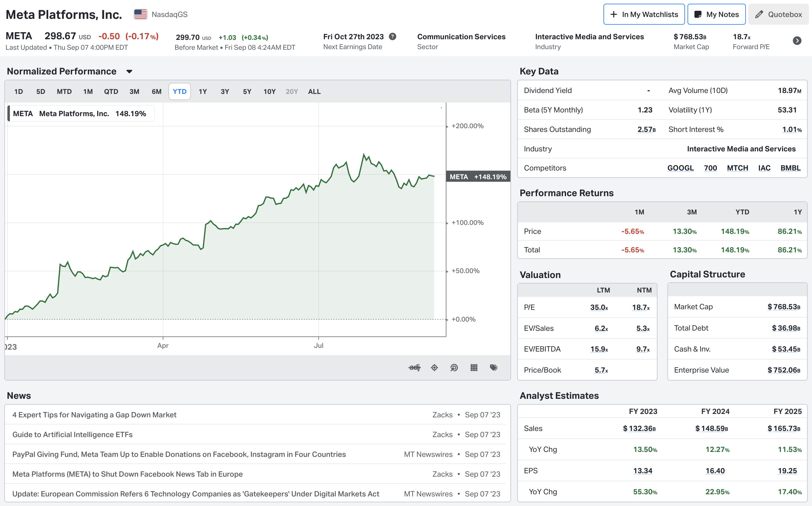The width and height of the screenshot is (812, 506).
Task: Click the META +148.19% price tag on chart axis
Action: pos(478,177)
